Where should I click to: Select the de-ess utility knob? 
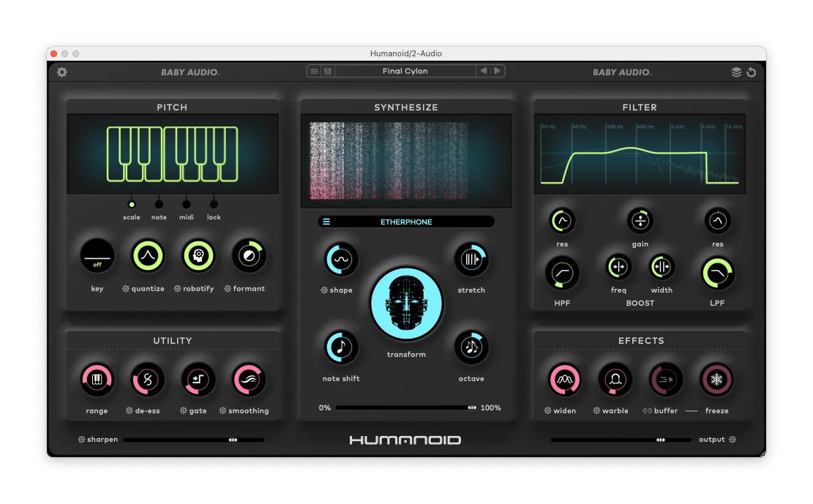[x=147, y=380]
